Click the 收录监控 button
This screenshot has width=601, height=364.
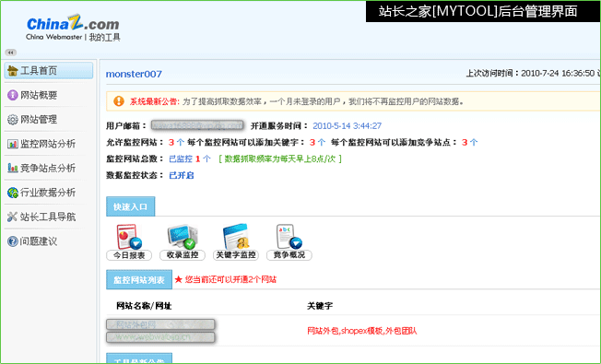pos(183,255)
